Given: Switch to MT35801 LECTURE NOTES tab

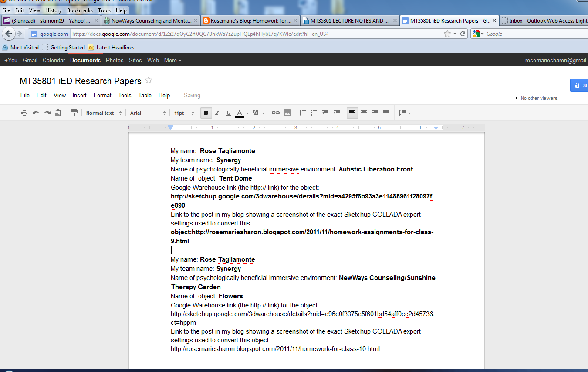Looking at the screenshot, I should (350, 20).
